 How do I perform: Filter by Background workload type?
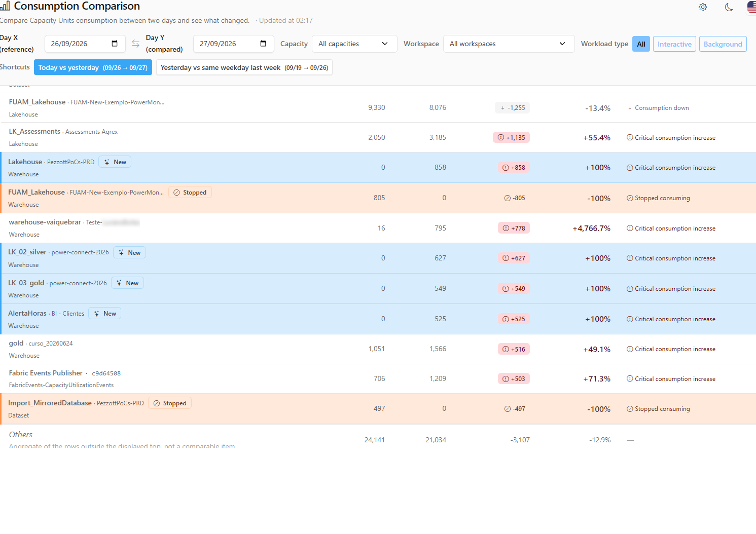(723, 44)
